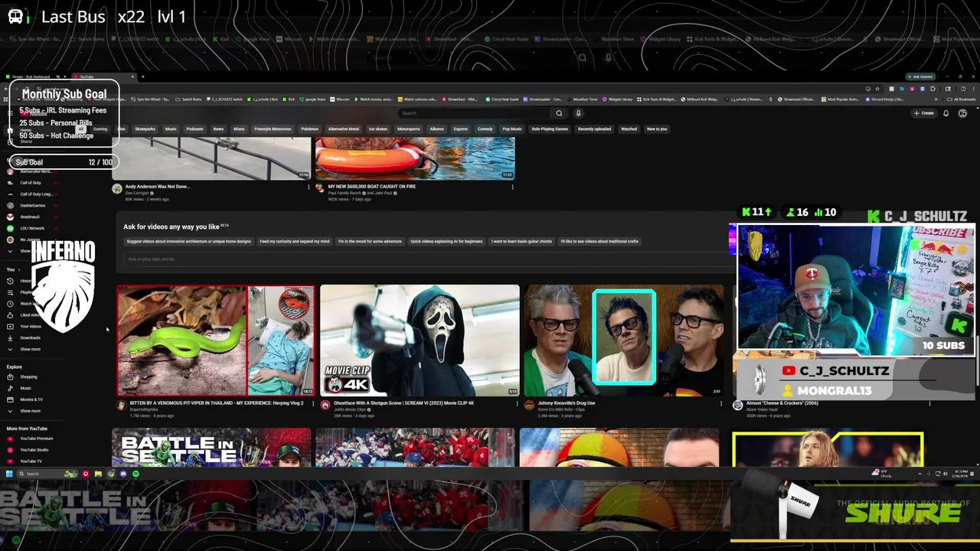This screenshot has width=980, height=551.
Task: Open the YouTube account avatar menu
Action: click(962, 113)
